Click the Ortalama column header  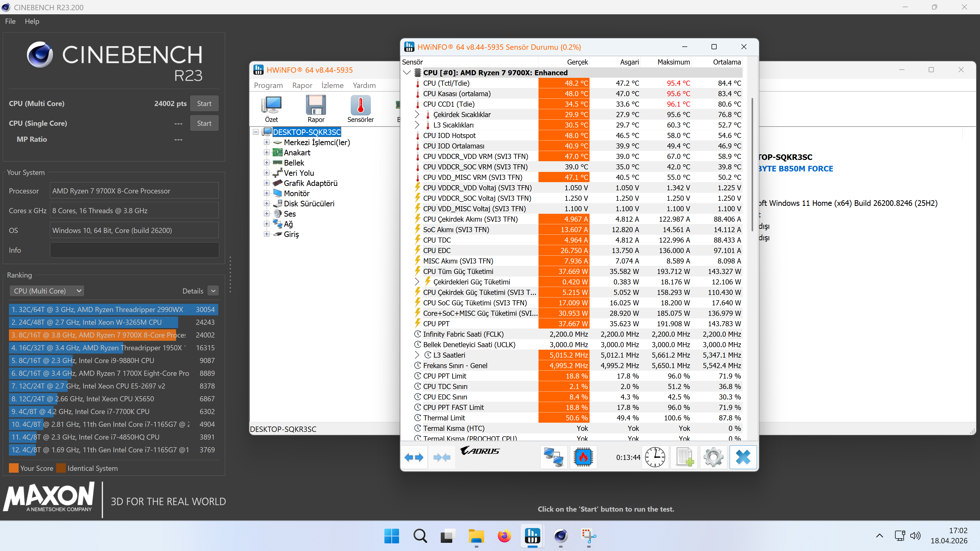717,62
